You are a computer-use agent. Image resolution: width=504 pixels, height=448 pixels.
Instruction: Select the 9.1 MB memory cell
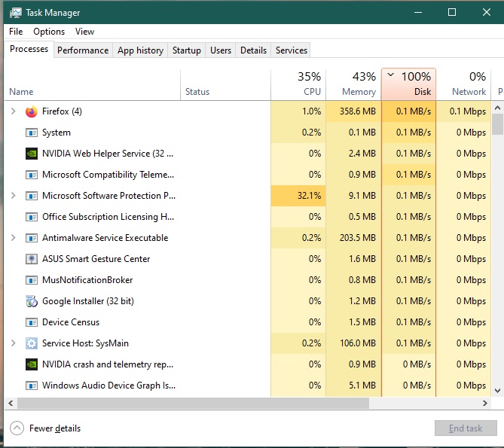pyautogui.click(x=353, y=196)
